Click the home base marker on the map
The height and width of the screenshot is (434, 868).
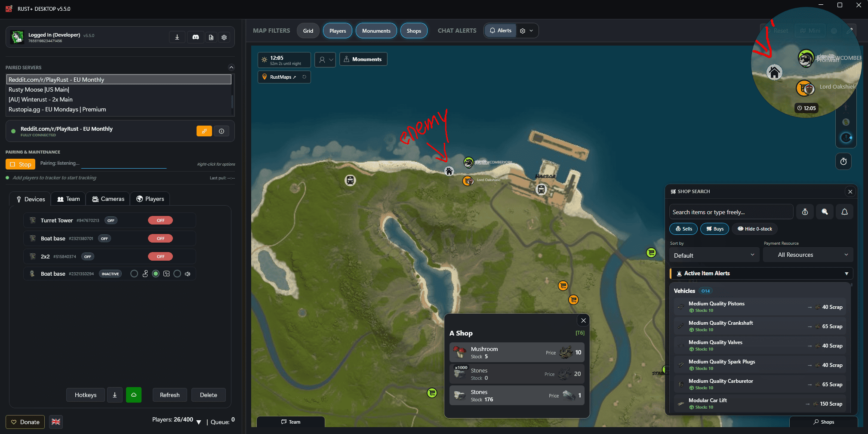click(x=449, y=171)
